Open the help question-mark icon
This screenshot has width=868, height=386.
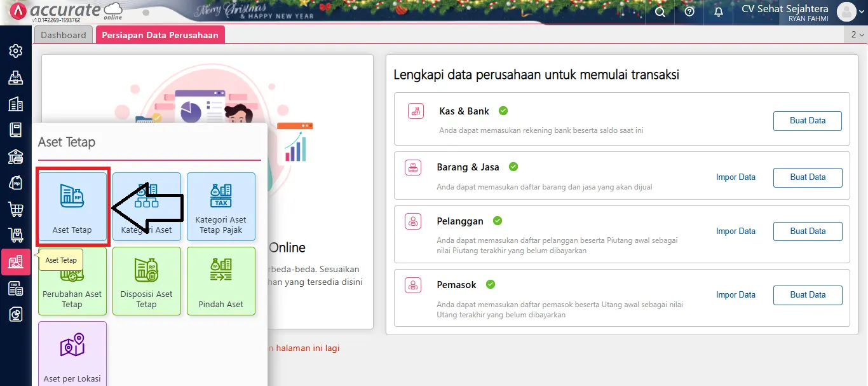(689, 11)
